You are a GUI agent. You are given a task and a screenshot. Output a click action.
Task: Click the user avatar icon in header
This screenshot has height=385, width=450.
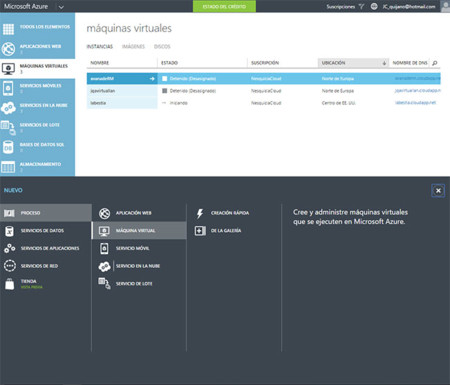pos(445,6)
